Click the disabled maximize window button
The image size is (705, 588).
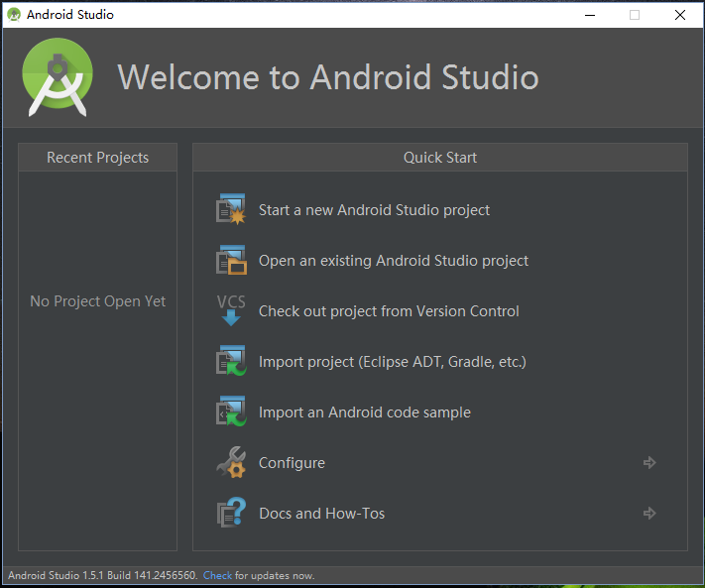pos(635,15)
